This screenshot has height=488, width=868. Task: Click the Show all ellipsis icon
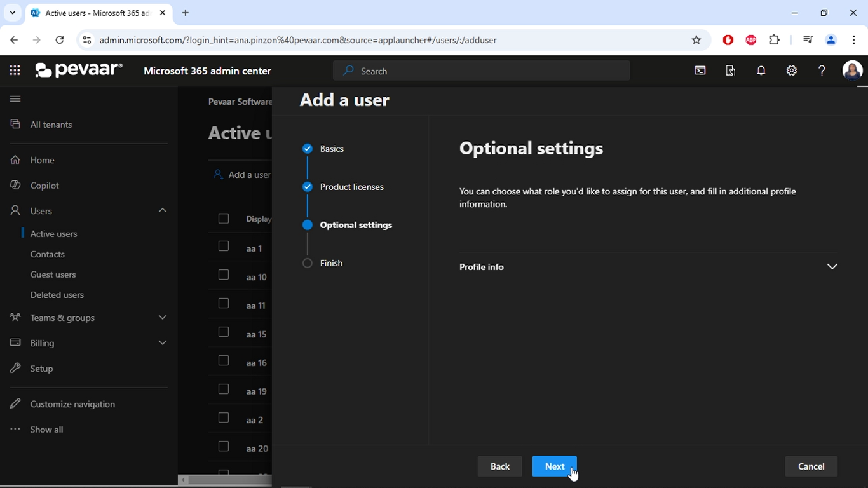[15, 429]
